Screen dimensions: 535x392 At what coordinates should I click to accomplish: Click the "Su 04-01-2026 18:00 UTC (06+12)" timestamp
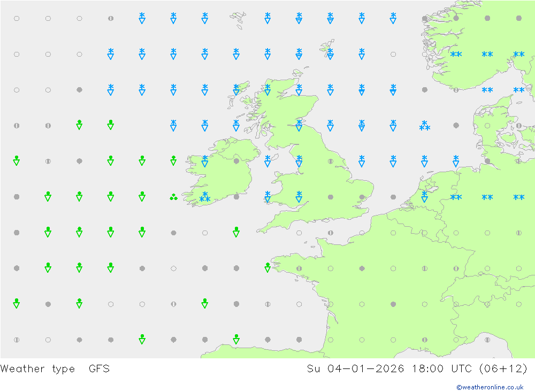pyautogui.click(x=417, y=368)
